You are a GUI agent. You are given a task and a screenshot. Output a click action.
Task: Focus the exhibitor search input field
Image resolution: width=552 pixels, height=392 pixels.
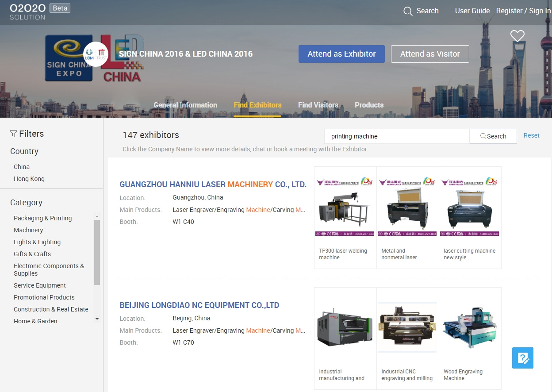pos(397,136)
